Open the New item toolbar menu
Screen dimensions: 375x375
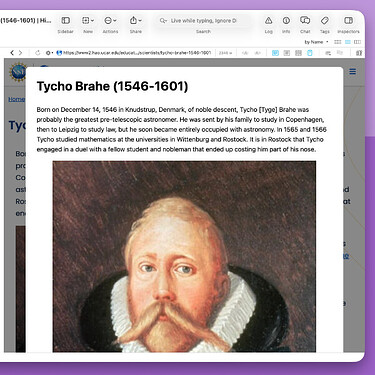(88, 21)
